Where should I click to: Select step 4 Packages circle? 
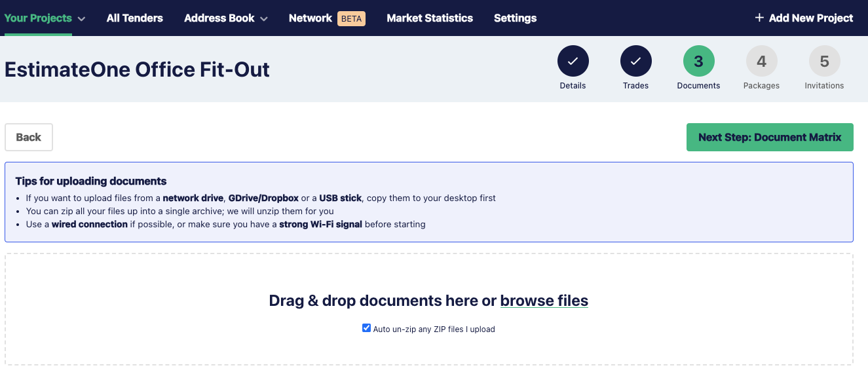(x=762, y=61)
